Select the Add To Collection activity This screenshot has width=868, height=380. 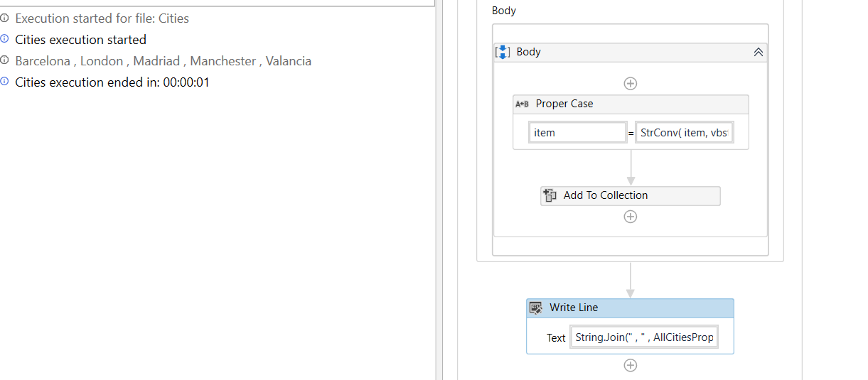click(631, 195)
